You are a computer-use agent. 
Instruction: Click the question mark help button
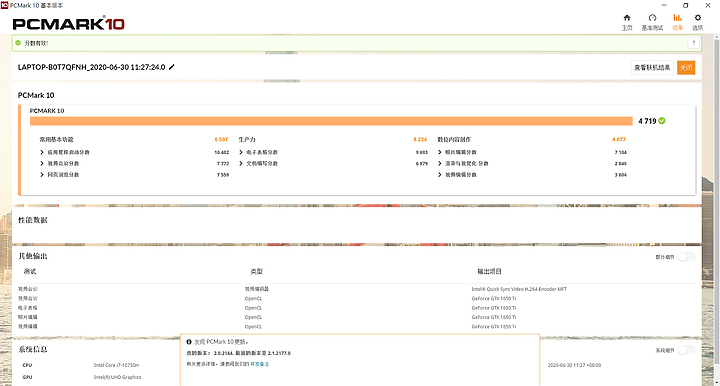coord(693,43)
